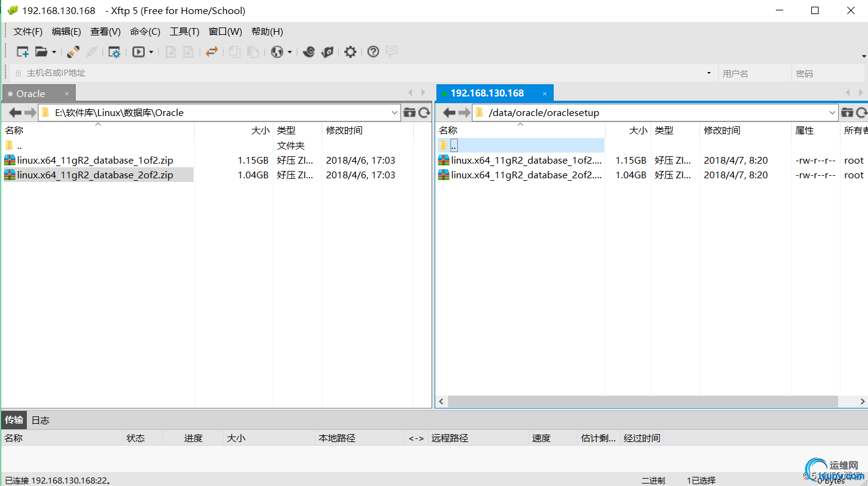
Task: Open the 编辑(E) menu
Action: pos(67,32)
